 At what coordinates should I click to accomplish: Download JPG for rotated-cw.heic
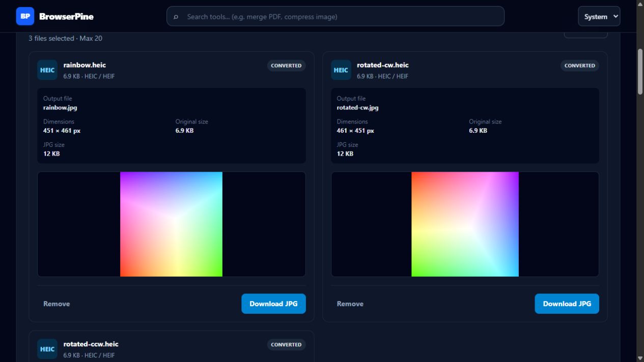click(x=567, y=304)
